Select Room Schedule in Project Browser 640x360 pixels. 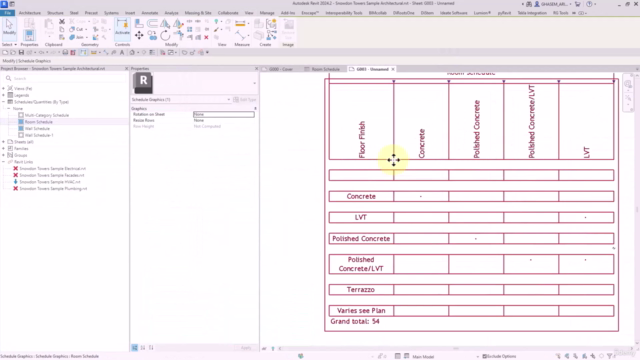[x=38, y=122]
